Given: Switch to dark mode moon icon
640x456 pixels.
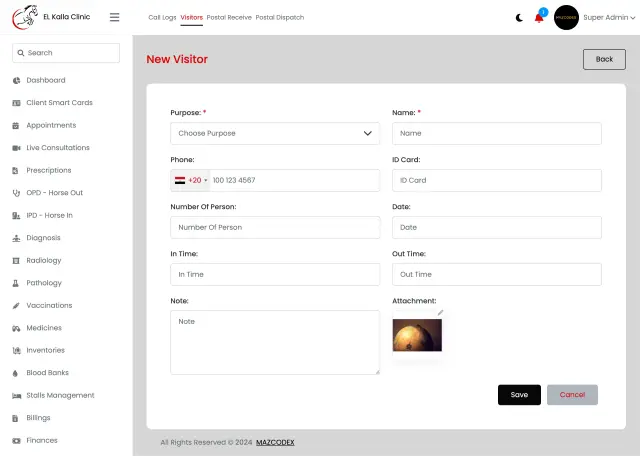Looking at the screenshot, I should 519,18.
